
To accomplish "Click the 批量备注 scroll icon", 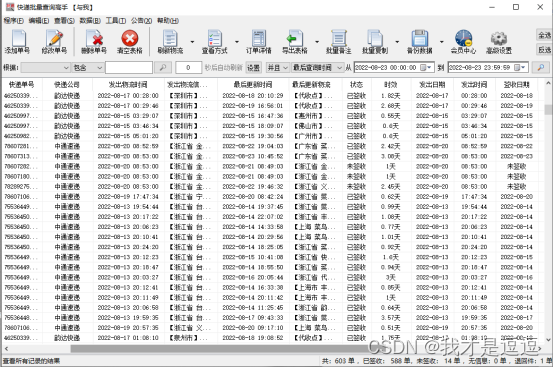I will pos(338,42).
